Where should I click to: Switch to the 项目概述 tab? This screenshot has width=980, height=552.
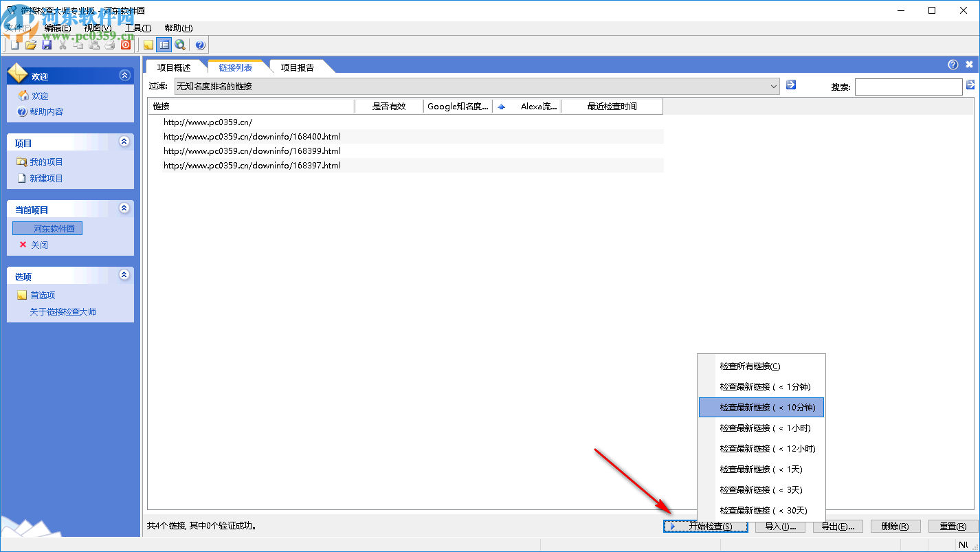click(x=174, y=67)
